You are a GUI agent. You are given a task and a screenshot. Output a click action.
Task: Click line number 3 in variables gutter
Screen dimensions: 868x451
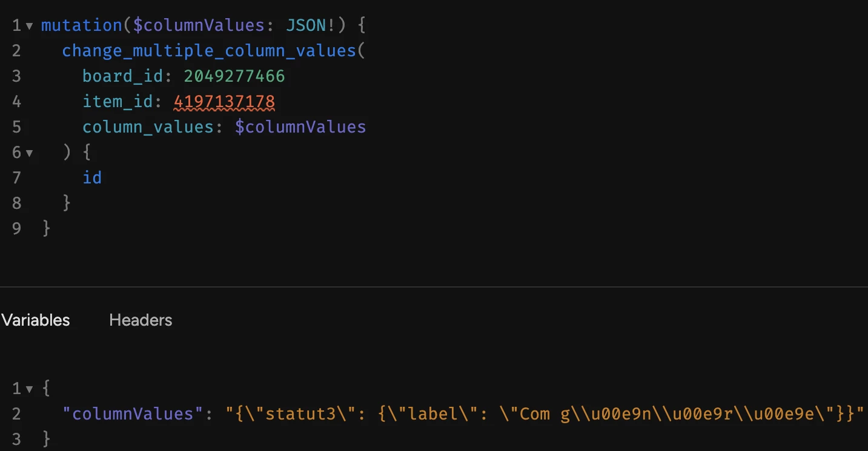point(16,439)
